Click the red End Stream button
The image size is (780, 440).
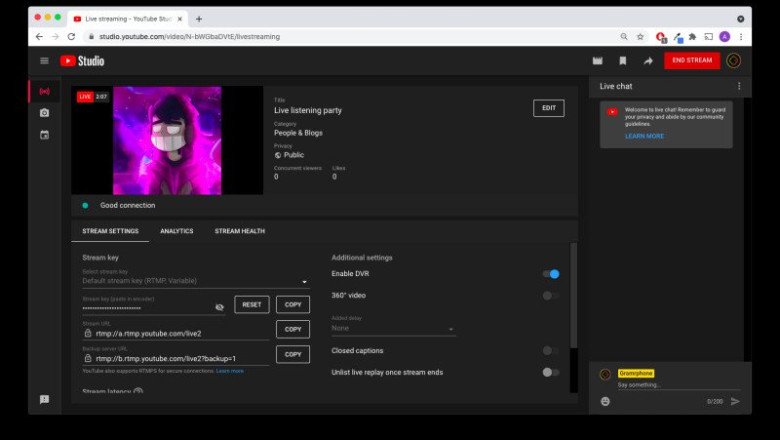click(692, 61)
